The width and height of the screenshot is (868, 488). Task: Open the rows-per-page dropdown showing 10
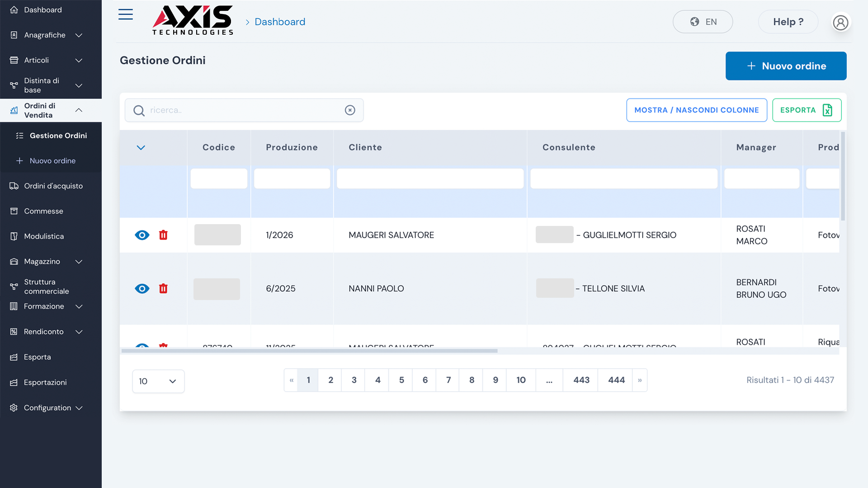point(158,381)
